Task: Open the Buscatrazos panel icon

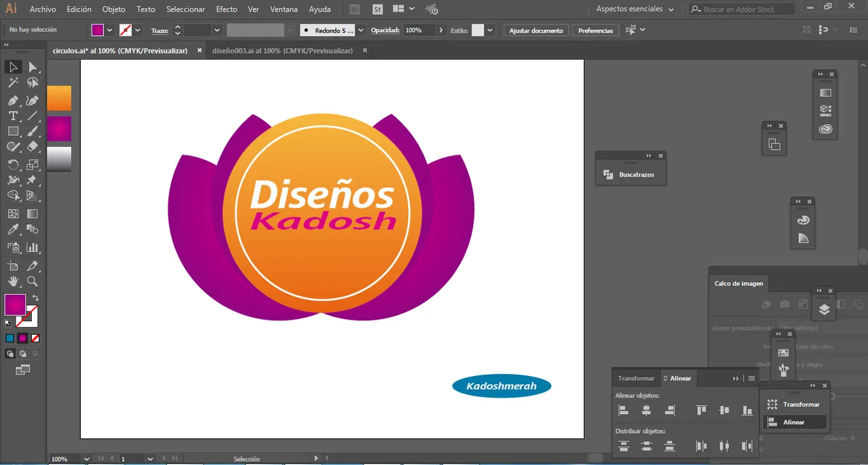Action: [x=608, y=174]
